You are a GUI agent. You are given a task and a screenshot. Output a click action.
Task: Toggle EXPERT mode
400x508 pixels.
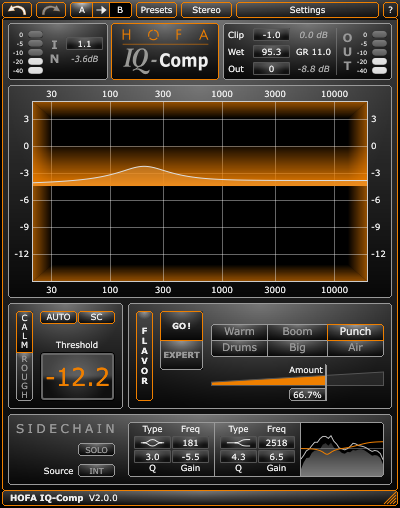click(x=181, y=355)
